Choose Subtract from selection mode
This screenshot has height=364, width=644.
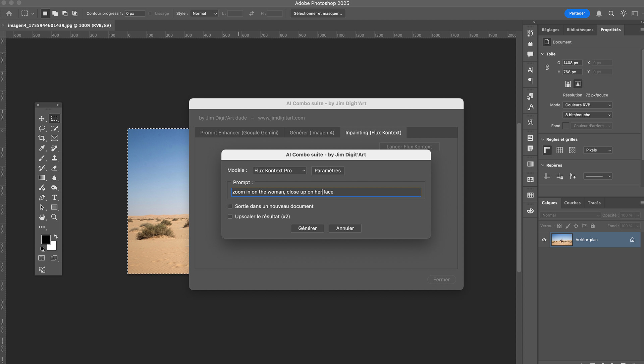click(x=65, y=13)
